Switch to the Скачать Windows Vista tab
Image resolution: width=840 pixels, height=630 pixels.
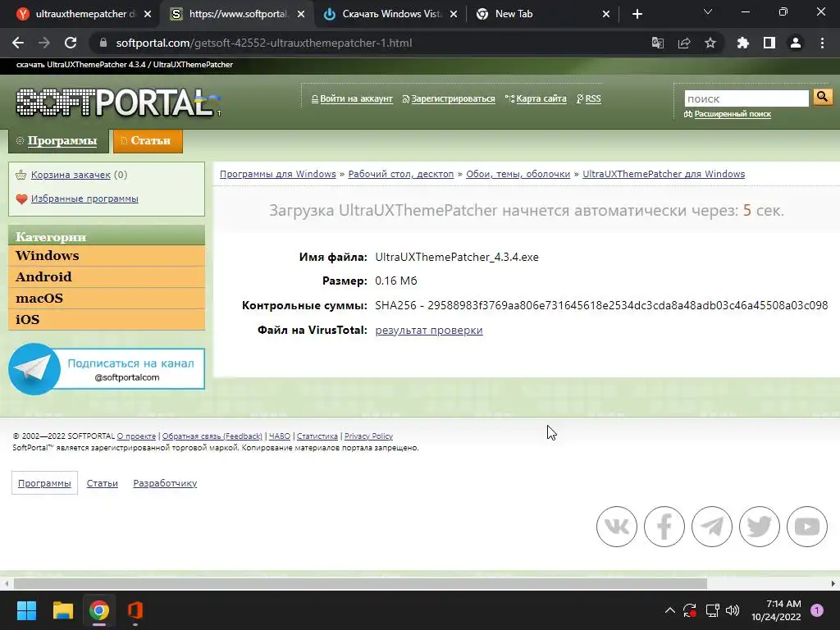(391, 14)
